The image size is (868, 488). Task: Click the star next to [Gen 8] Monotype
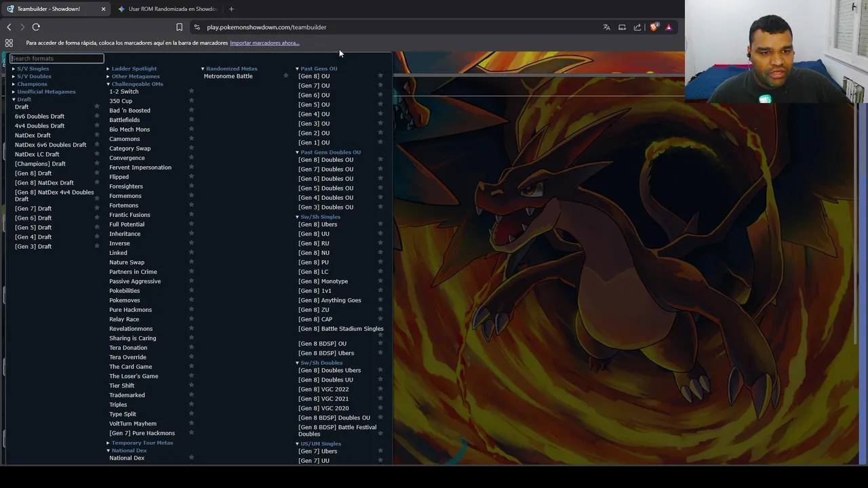[x=380, y=281]
